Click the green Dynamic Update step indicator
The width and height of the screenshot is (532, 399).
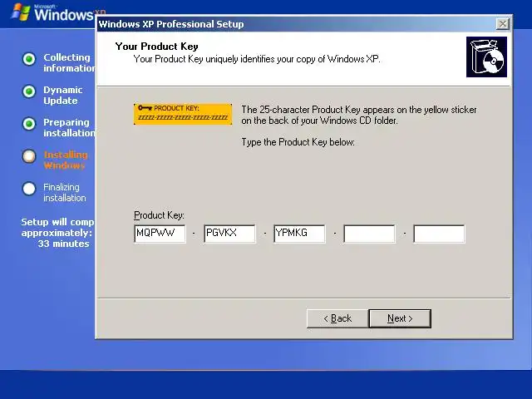29,91
